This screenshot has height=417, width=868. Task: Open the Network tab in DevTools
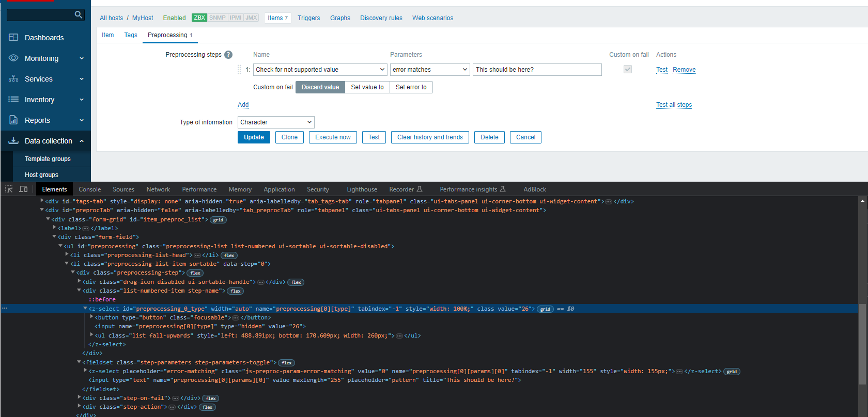tap(158, 189)
